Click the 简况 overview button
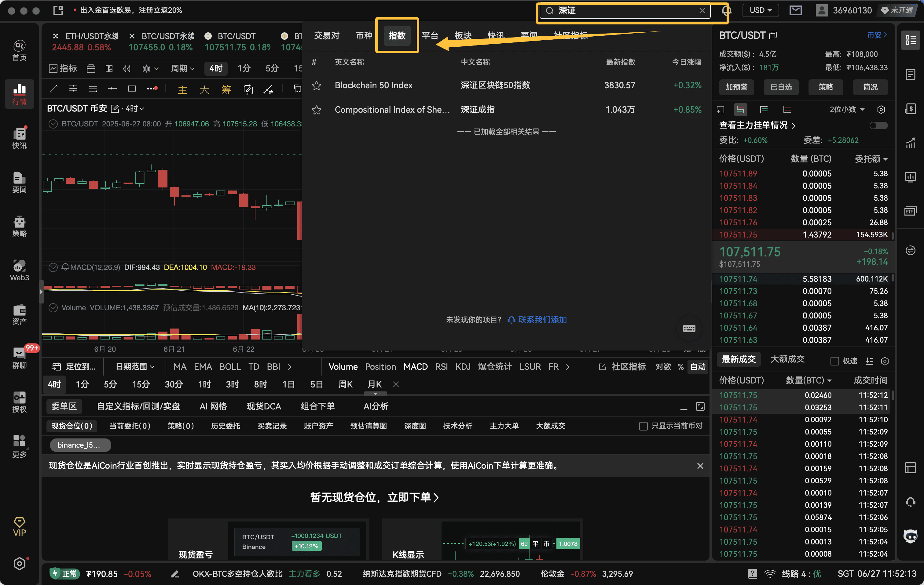924x585 pixels. 870,87
